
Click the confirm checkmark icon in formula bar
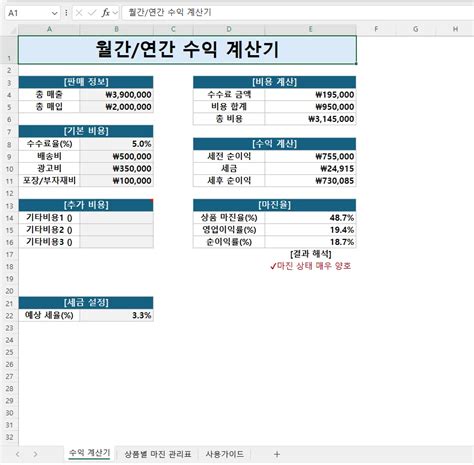pos(92,13)
